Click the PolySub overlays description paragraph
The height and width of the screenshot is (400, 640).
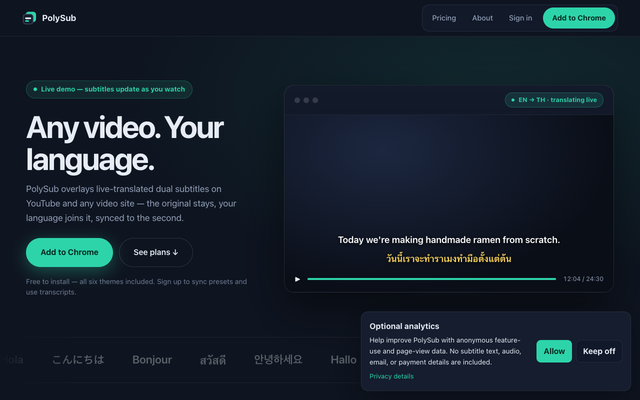tap(131, 203)
